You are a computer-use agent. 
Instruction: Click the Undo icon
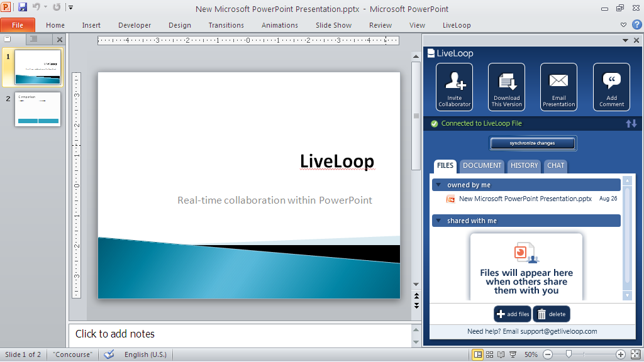(x=36, y=7)
